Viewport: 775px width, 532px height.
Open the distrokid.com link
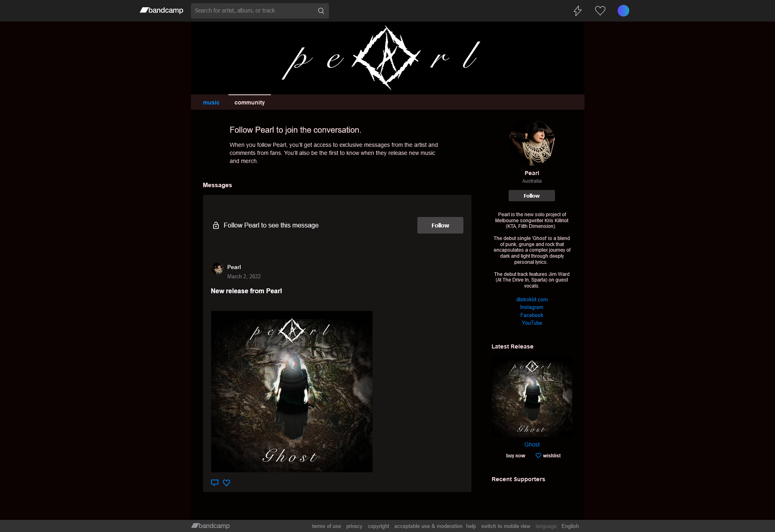pos(532,300)
